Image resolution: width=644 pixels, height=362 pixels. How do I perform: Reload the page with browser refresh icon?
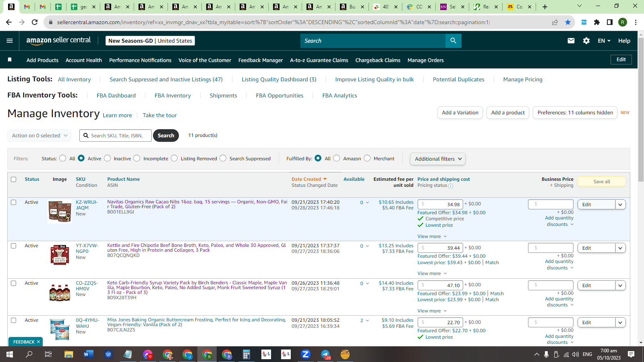[x=35, y=22]
